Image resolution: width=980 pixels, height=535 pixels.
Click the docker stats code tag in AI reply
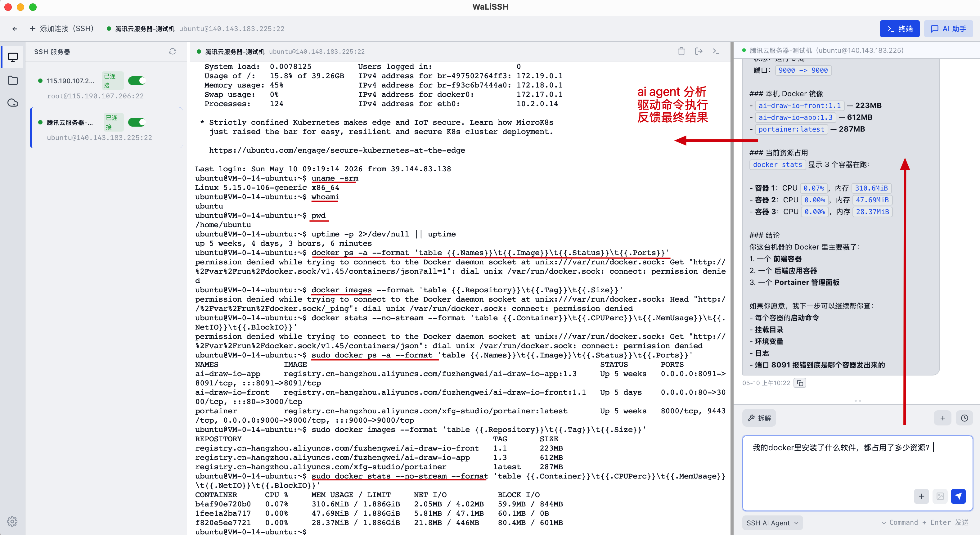tap(777, 164)
